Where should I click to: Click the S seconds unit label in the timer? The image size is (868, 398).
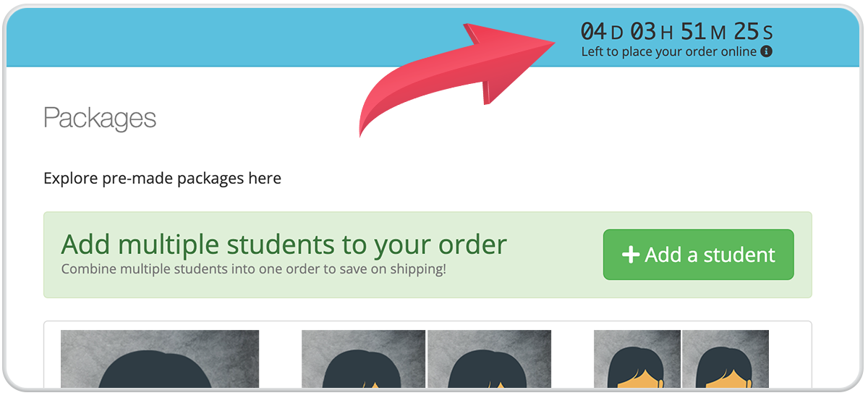tap(767, 33)
